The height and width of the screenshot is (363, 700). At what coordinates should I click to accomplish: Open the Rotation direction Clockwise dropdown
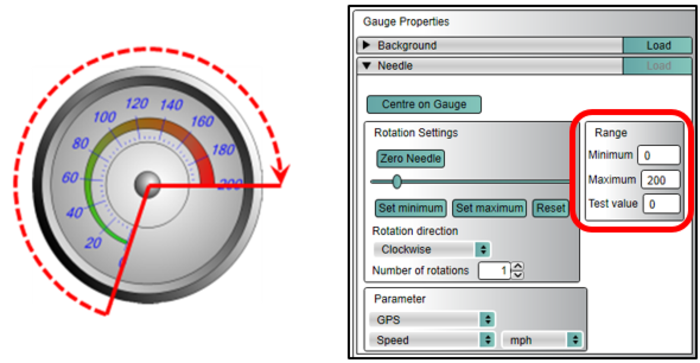[x=432, y=249]
